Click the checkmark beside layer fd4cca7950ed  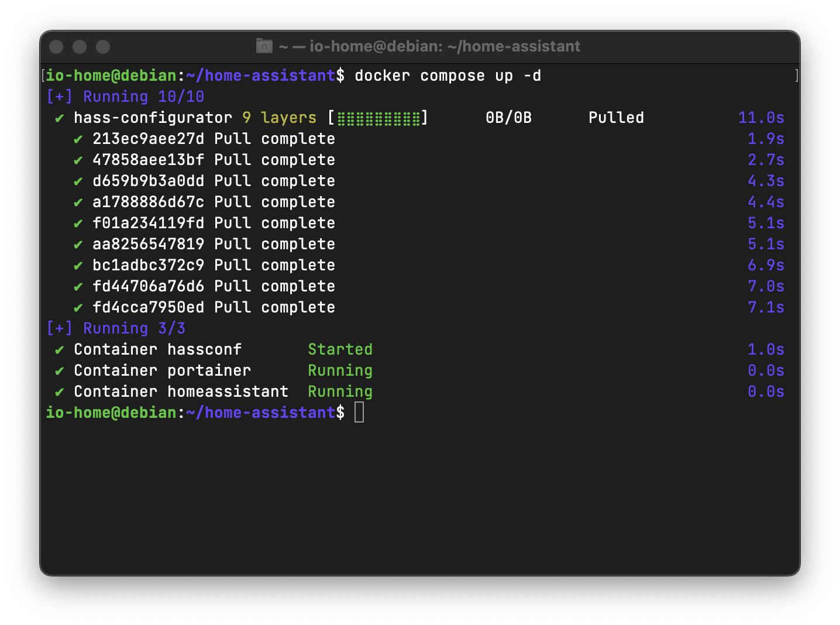78,307
